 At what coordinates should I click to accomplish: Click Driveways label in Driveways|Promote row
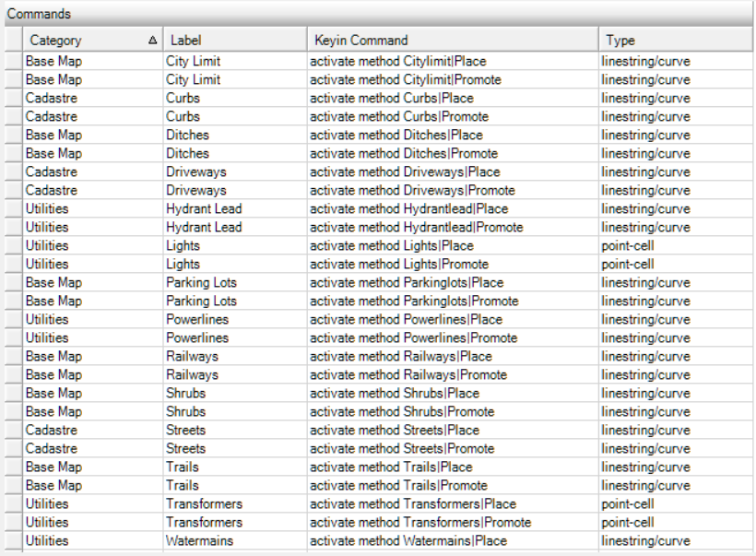click(x=196, y=191)
